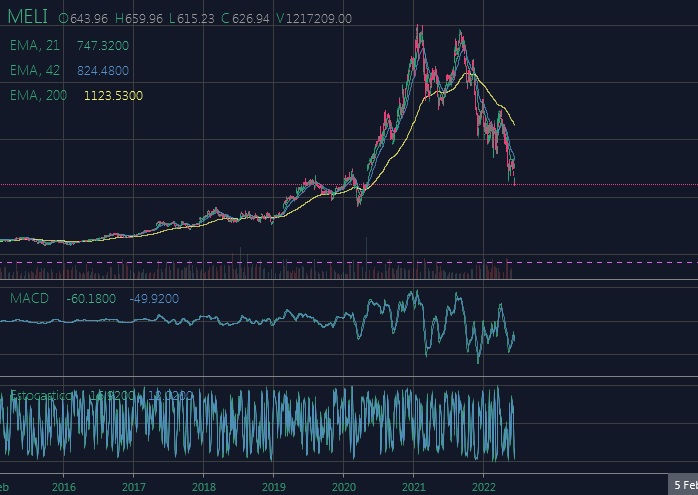
Task: Select the Estocastico indicator label
Action: [x=42, y=396]
